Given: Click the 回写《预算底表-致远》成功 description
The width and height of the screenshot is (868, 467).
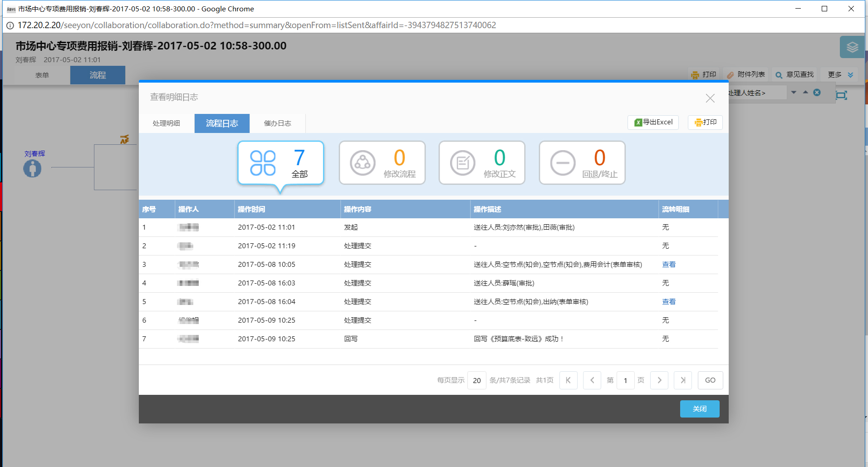Looking at the screenshot, I should (x=519, y=339).
